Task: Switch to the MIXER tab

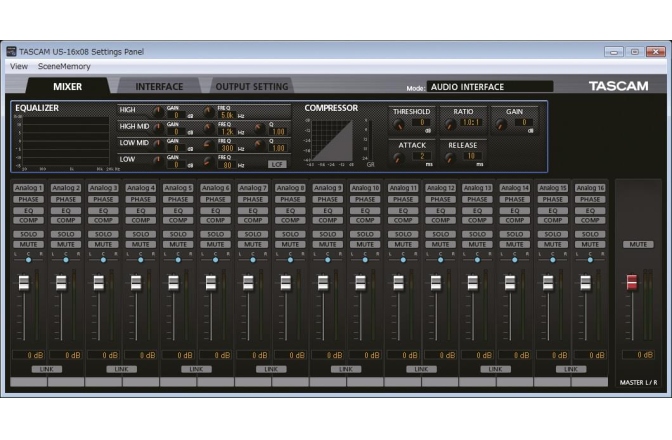Action: pyautogui.click(x=67, y=87)
